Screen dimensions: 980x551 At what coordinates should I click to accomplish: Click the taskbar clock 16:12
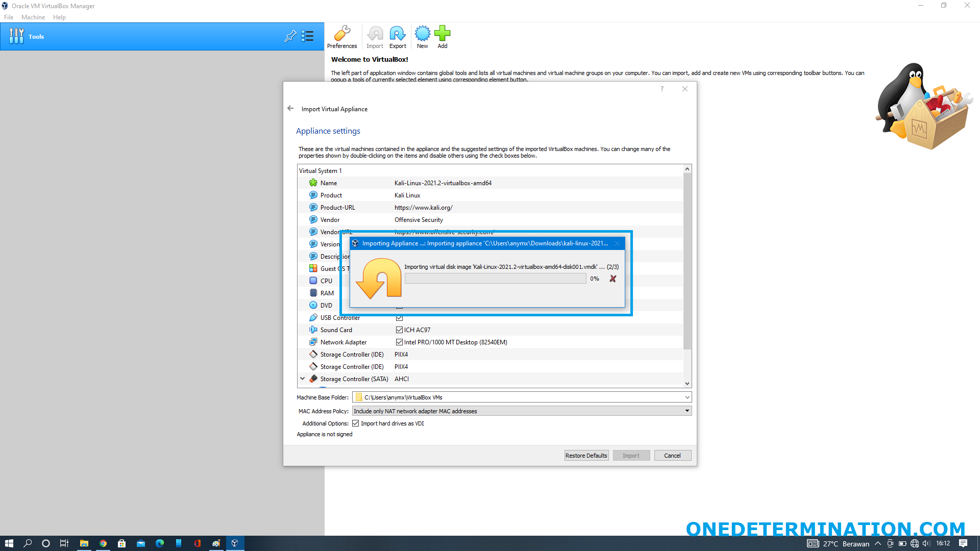click(943, 543)
